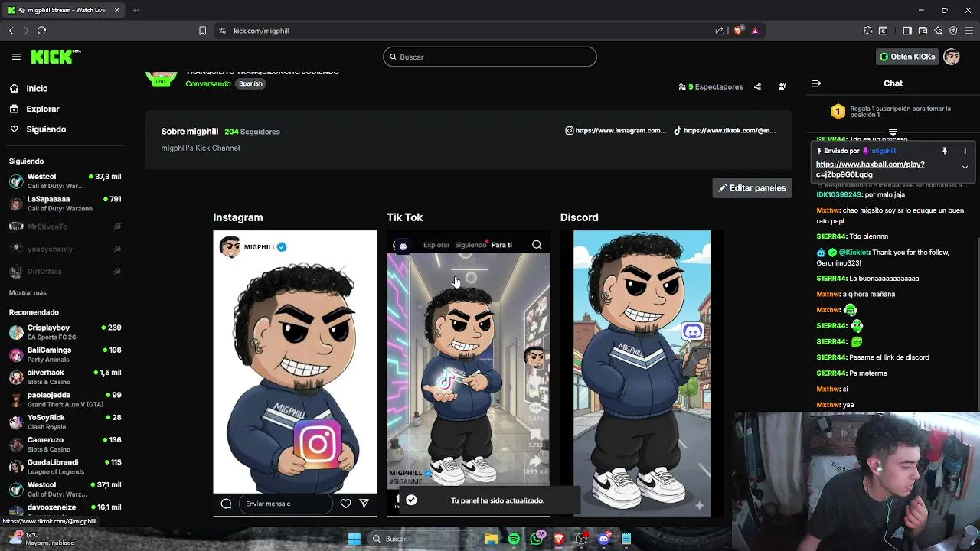Viewport: 980px width, 551px height.
Task: Click the 9 Espectadores viewer count
Action: click(x=710, y=86)
